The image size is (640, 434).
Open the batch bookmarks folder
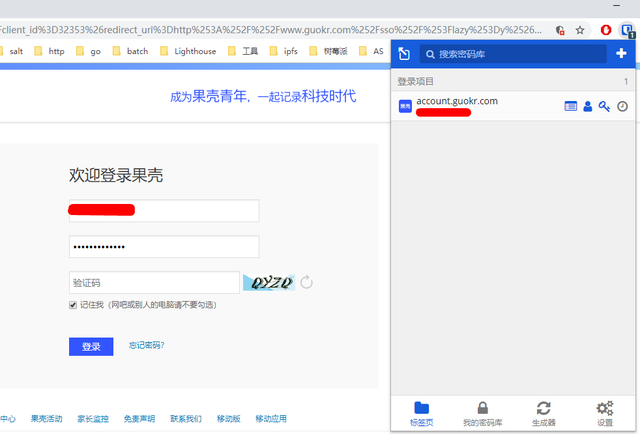click(x=130, y=51)
